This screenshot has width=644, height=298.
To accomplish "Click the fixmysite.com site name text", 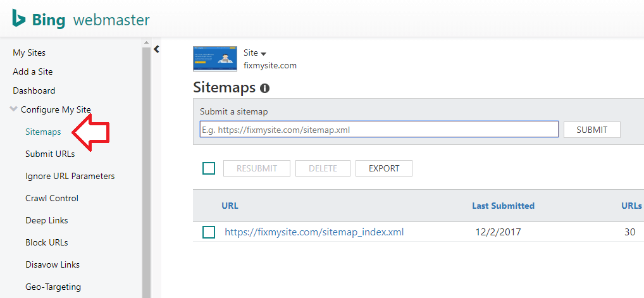I will pyautogui.click(x=270, y=65).
